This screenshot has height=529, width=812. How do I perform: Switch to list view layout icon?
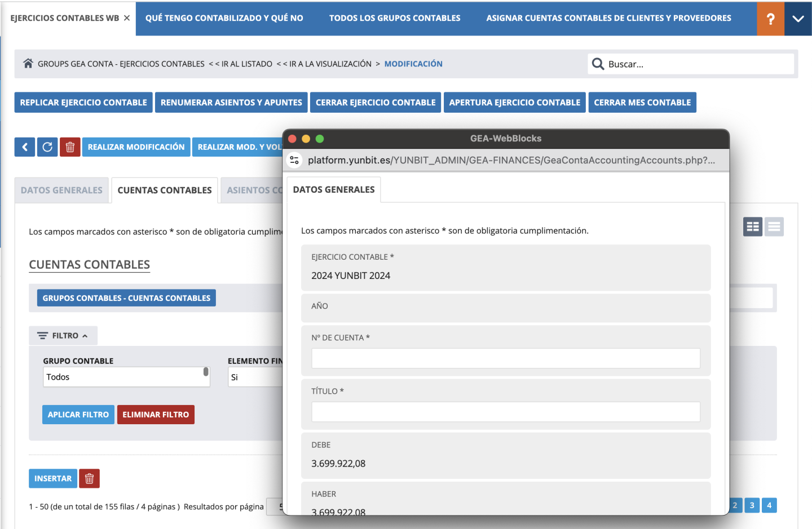tap(774, 227)
